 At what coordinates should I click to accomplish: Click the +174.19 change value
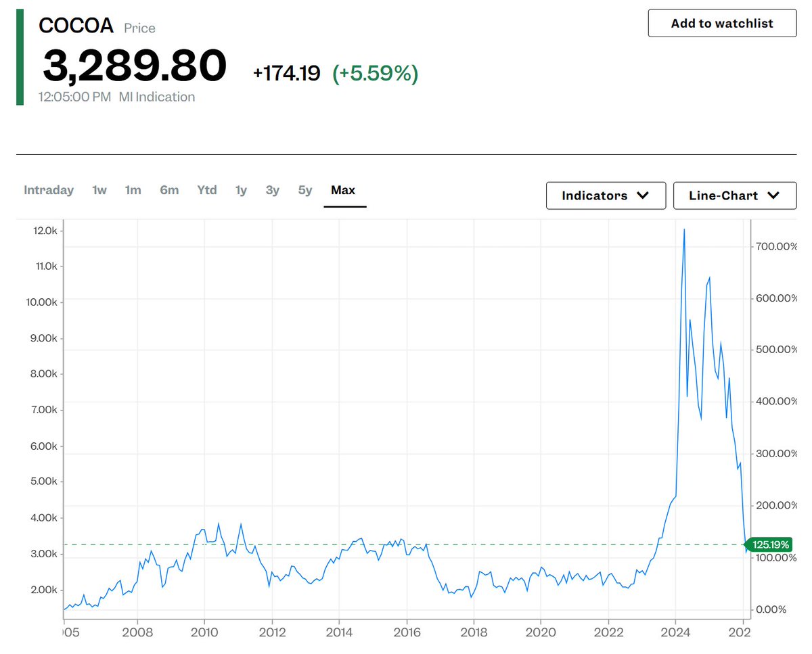tap(286, 73)
